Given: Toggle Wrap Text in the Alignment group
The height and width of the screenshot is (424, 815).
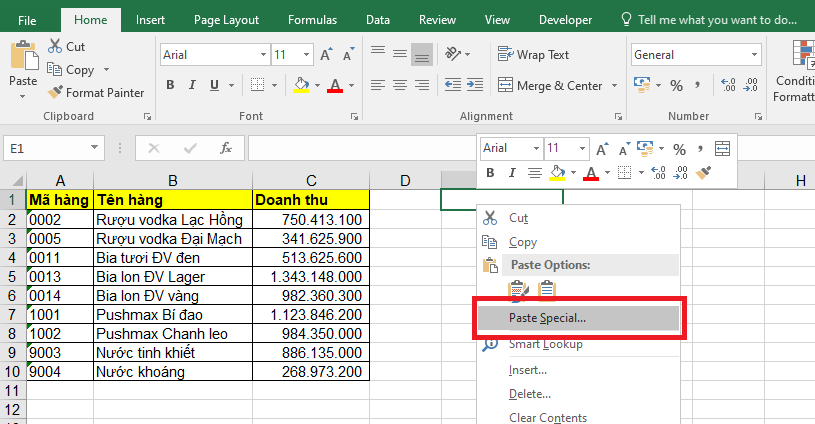Looking at the screenshot, I should 534,55.
